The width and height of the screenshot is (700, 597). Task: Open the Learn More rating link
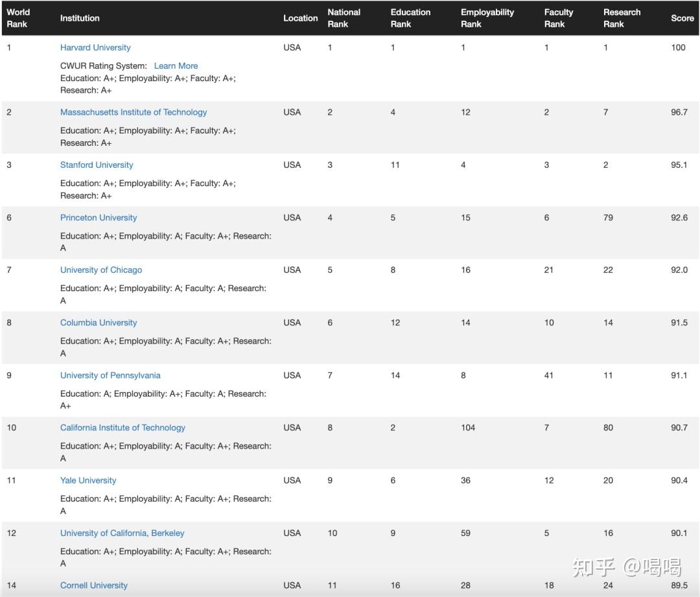[176, 65]
